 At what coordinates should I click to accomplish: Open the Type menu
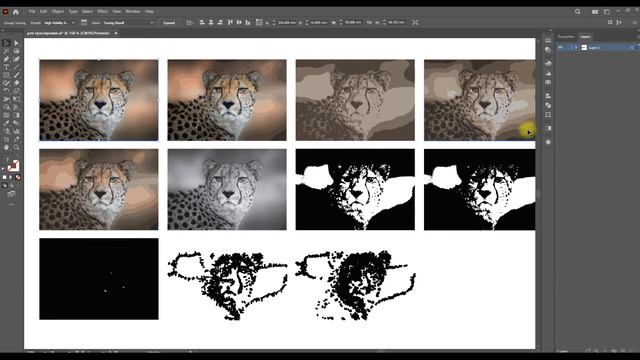click(x=73, y=11)
